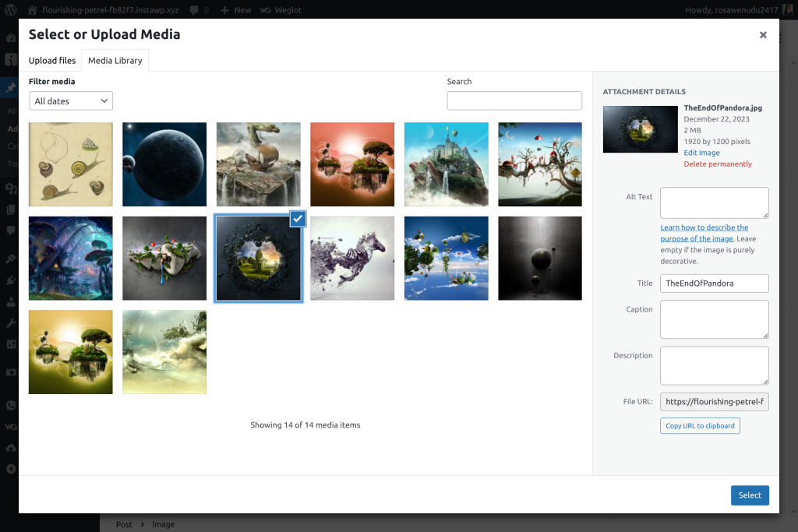
Task: Click the home icon beside the site name
Action: click(x=31, y=9)
